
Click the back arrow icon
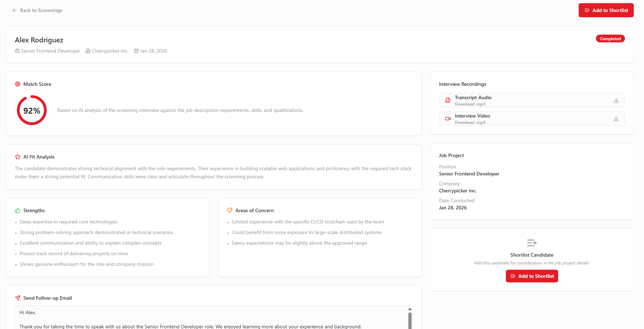pos(14,10)
